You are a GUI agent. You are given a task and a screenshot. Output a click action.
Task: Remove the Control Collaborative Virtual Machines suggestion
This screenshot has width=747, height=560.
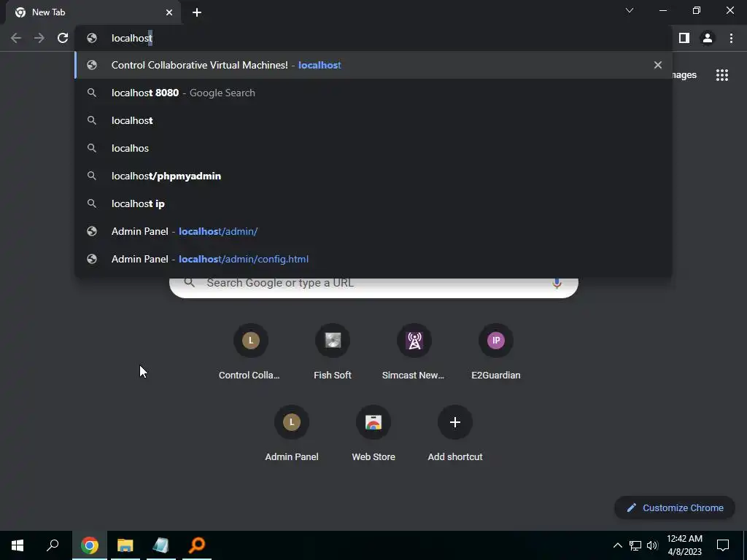point(658,65)
